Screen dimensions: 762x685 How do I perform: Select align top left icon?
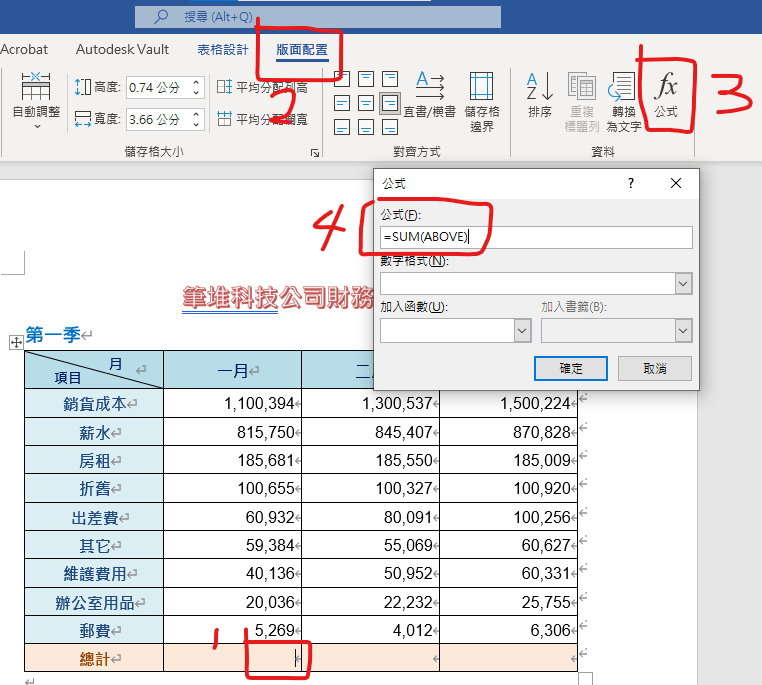click(x=342, y=79)
